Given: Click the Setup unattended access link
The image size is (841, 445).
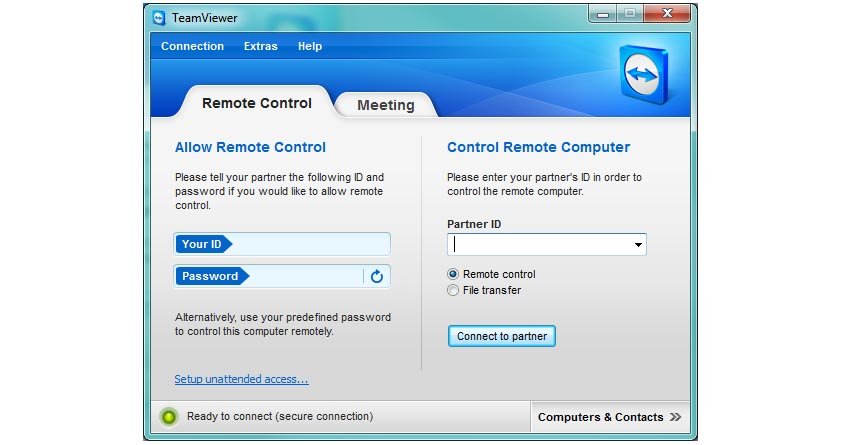Looking at the screenshot, I should 241,379.
